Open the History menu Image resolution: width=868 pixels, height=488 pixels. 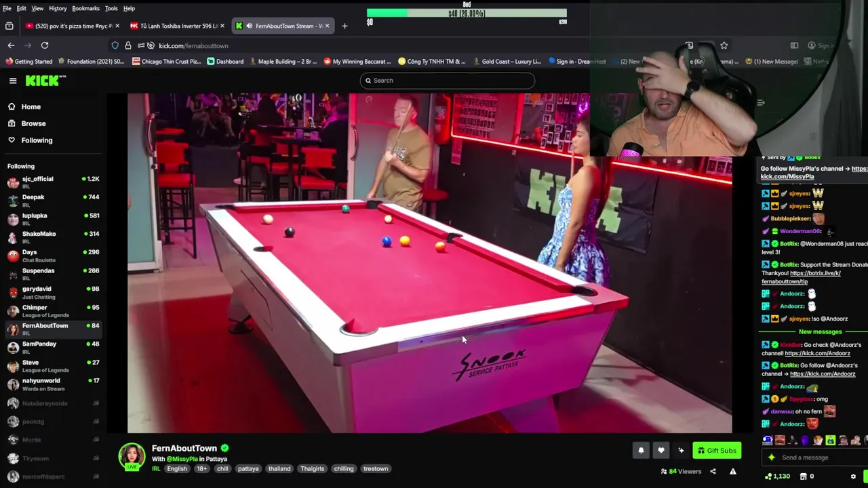[x=58, y=8]
